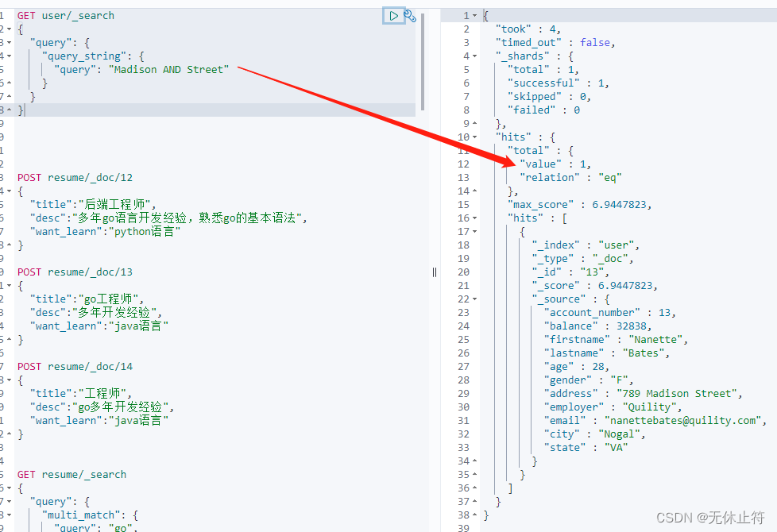Click the "successful" : 1 response line
This screenshot has height=532, width=777.
pos(559,83)
